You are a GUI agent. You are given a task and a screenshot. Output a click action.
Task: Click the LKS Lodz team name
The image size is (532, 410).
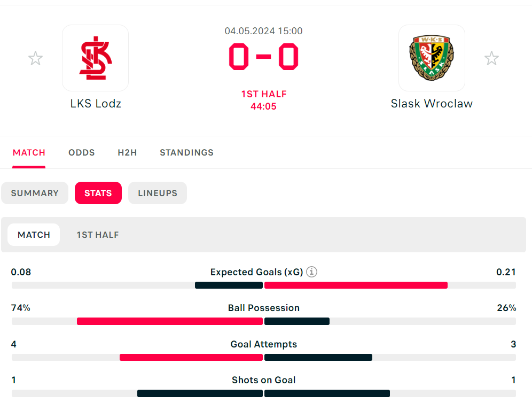tap(96, 103)
